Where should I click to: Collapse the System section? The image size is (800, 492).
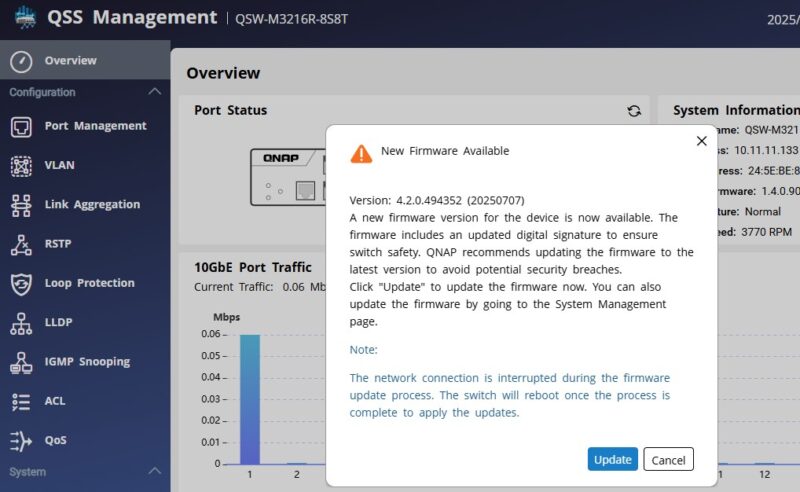[x=155, y=471]
